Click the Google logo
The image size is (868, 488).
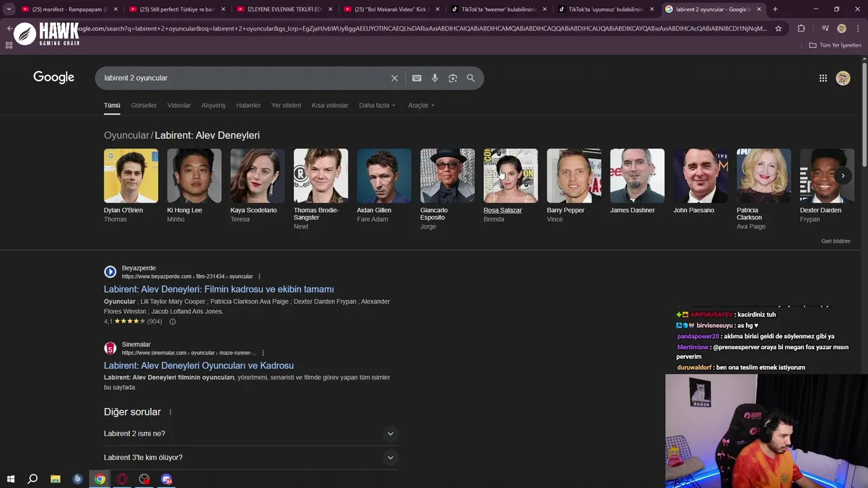pyautogui.click(x=54, y=77)
